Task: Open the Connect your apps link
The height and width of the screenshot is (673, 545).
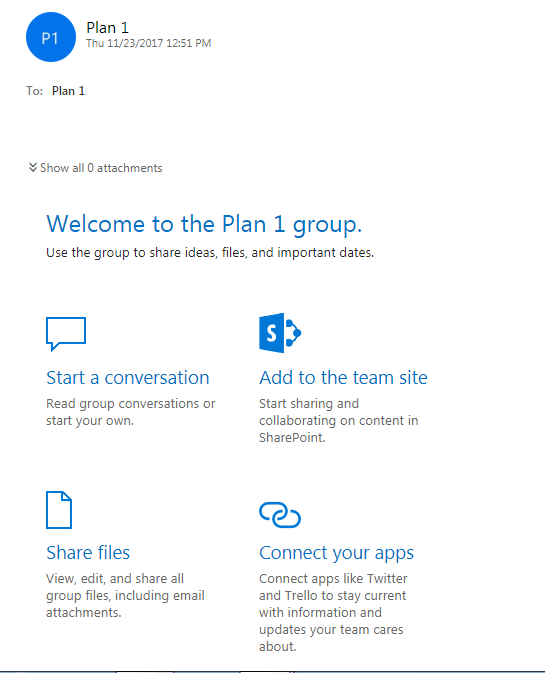Action: point(336,553)
